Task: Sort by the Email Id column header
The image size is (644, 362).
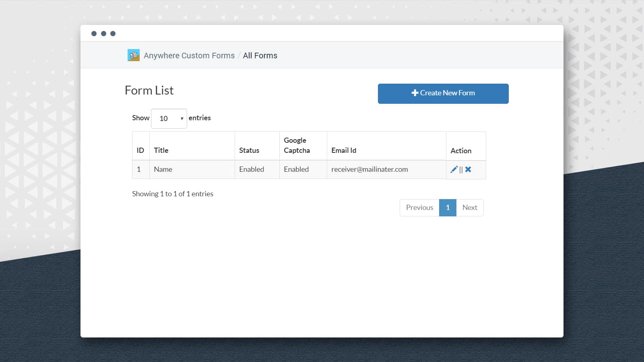Action: click(344, 150)
